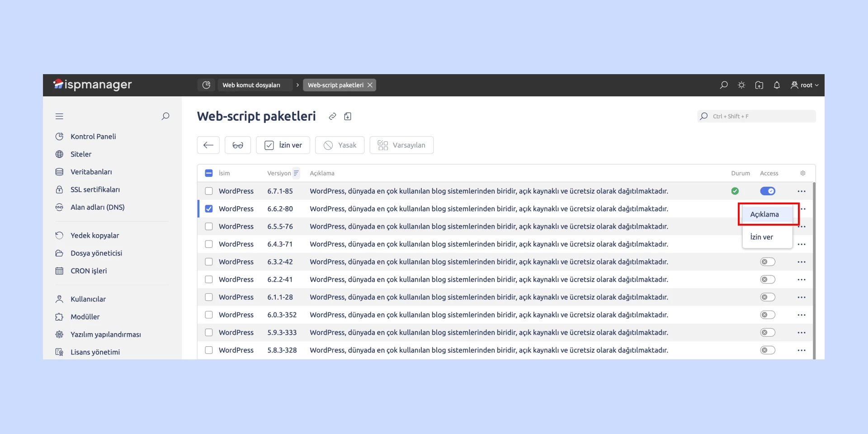Screen dimensions: 868x434
Task: Open more menu for WordPress 6.3.2-42
Action: click(802, 262)
